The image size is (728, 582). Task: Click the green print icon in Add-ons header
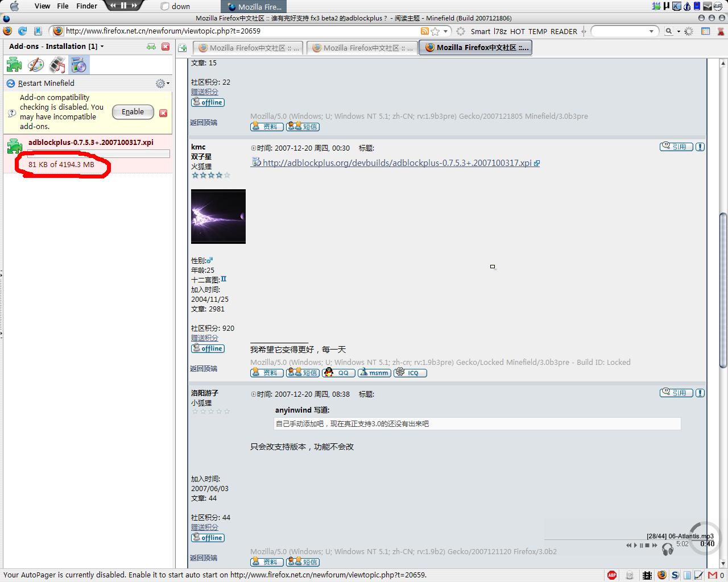(x=151, y=47)
